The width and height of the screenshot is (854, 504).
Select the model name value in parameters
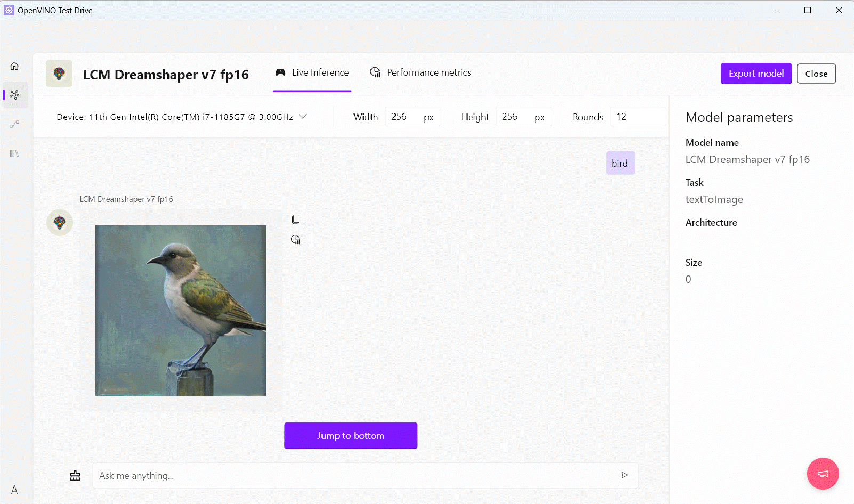click(x=747, y=160)
